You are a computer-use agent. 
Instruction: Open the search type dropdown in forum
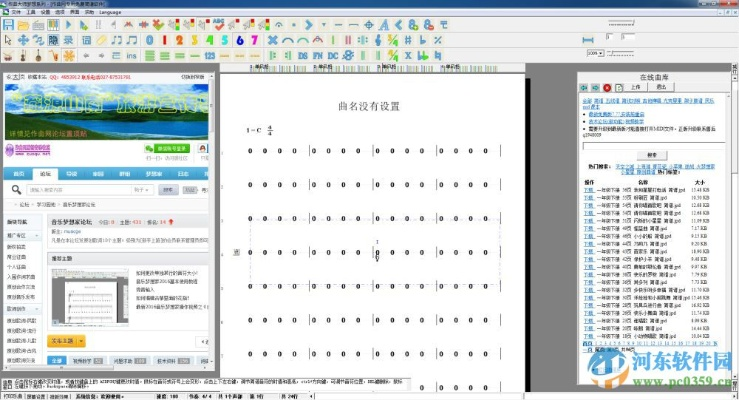(x=140, y=189)
